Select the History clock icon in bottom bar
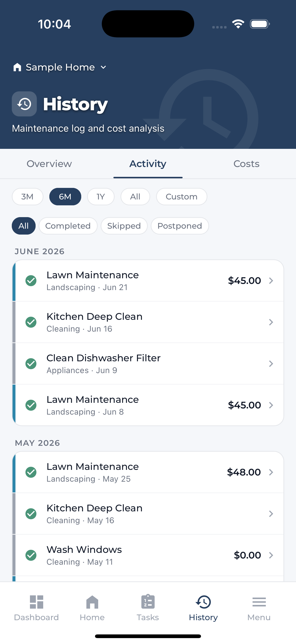Viewport: 296px width, 644px height. (203, 602)
